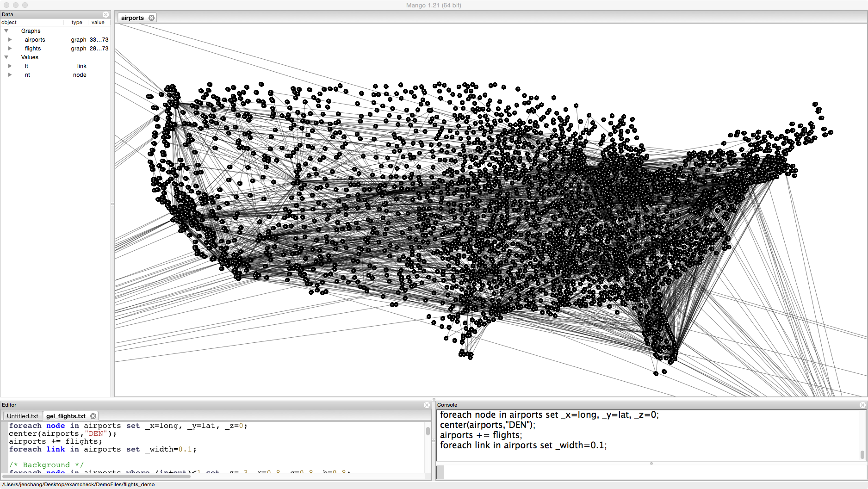Expand the nt node value
Viewport: 868px width, 489px height.
[x=10, y=75]
